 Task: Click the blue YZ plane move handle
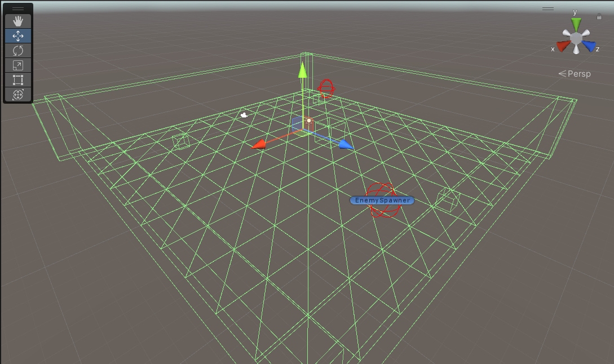(x=297, y=124)
